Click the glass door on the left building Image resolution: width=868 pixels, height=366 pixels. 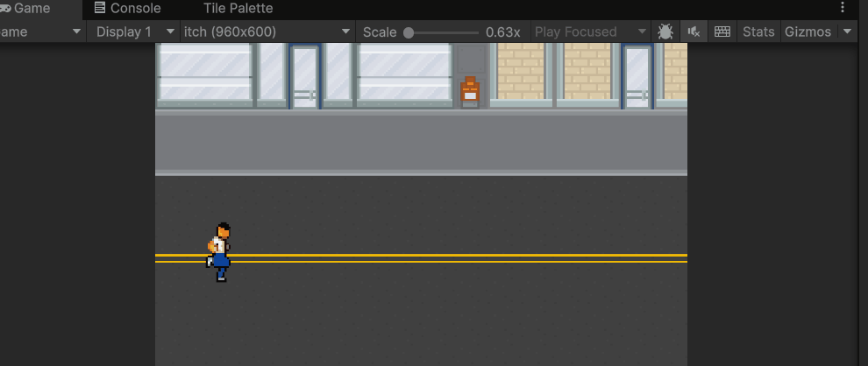(x=304, y=77)
